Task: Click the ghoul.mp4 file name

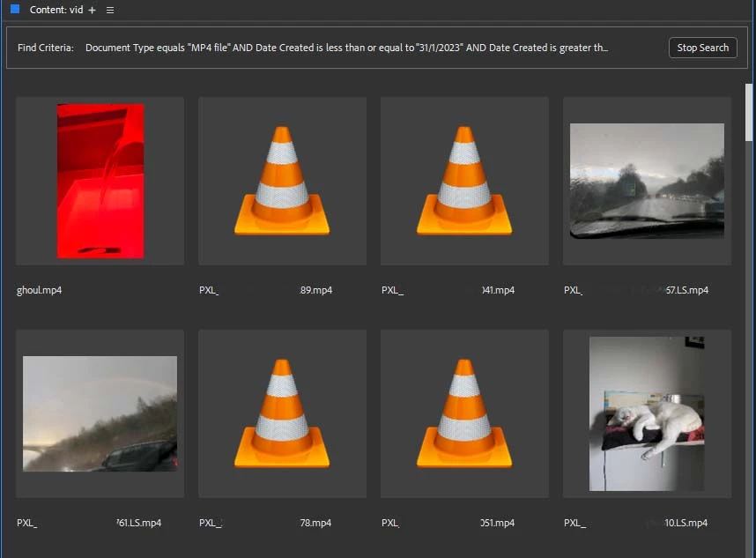Action: [39, 290]
